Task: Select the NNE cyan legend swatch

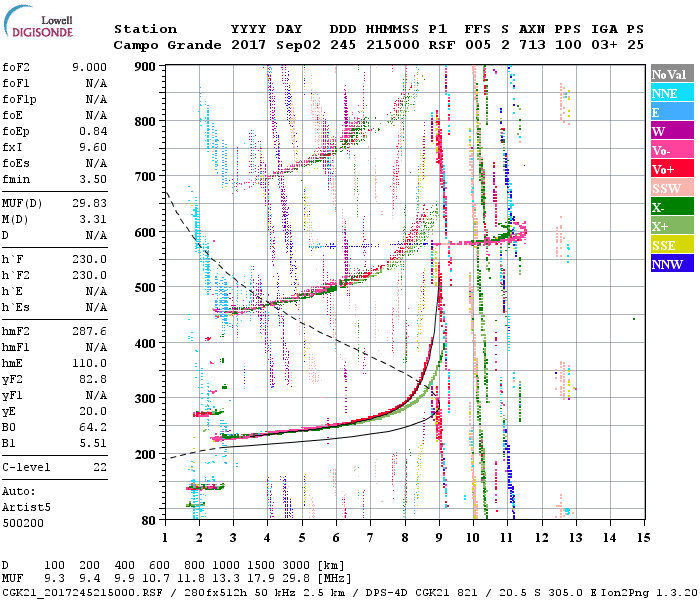Action: [x=672, y=93]
